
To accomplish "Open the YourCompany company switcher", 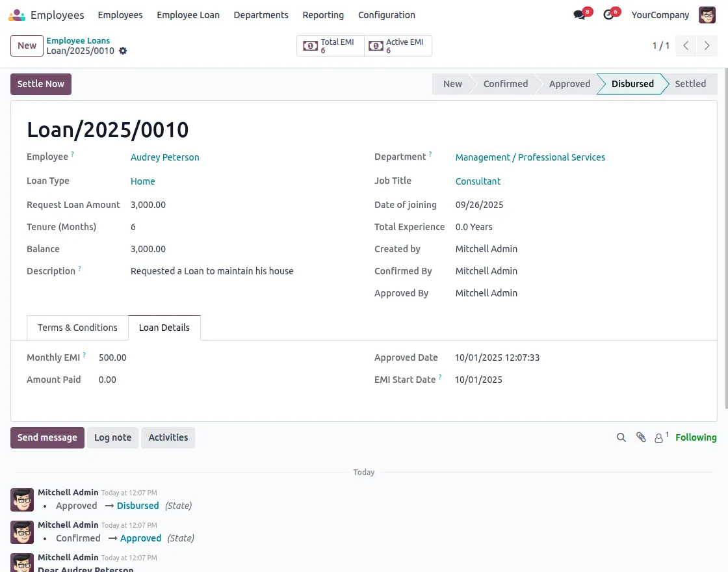I will click(x=660, y=15).
